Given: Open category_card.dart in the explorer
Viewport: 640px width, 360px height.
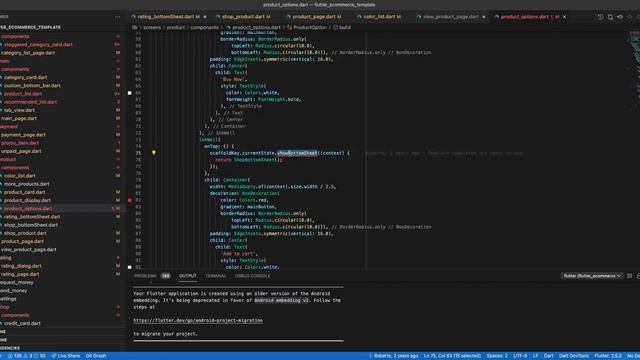Looking at the screenshot, I should pyautogui.click(x=25, y=77).
